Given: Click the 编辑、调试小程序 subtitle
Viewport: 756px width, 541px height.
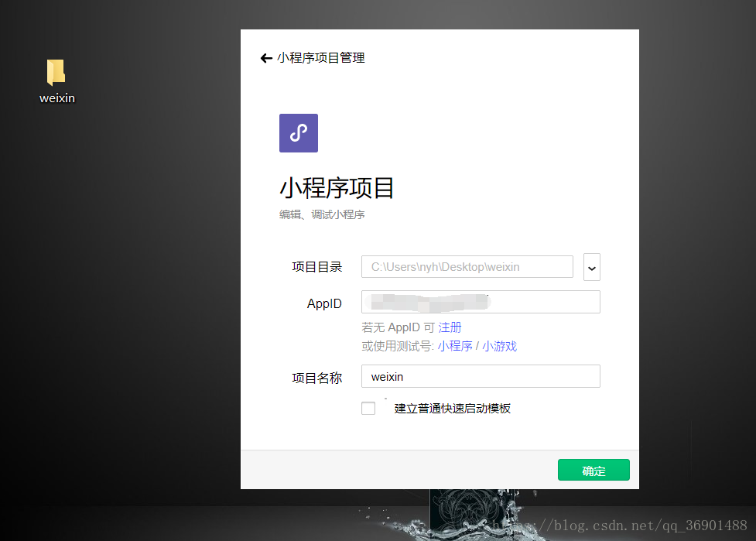Looking at the screenshot, I should click(x=322, y=214).
